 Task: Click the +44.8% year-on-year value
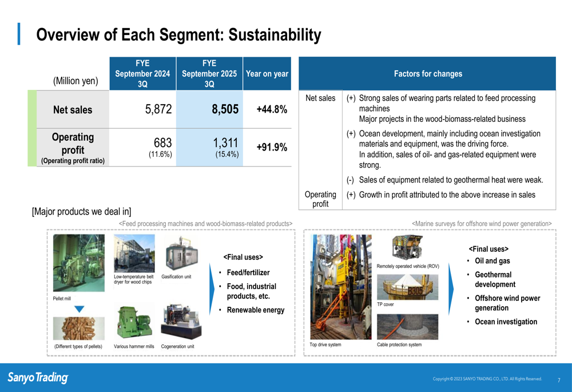(x=272, y=109)
